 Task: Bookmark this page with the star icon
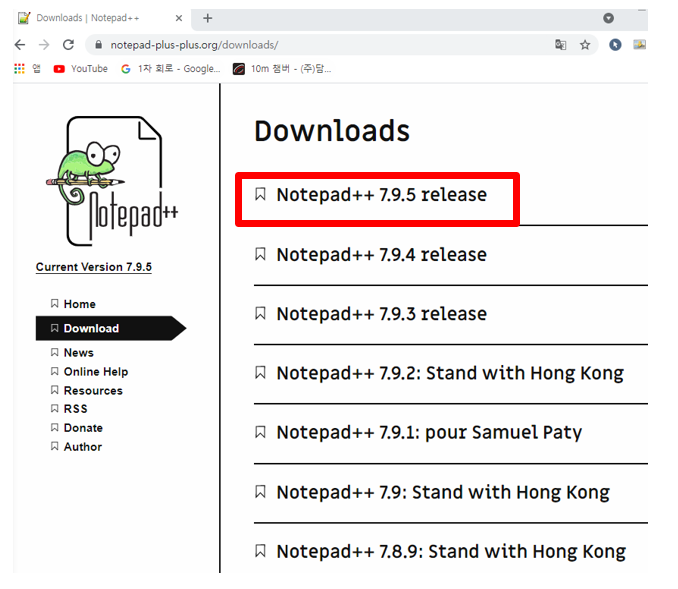tap(585, 45)
